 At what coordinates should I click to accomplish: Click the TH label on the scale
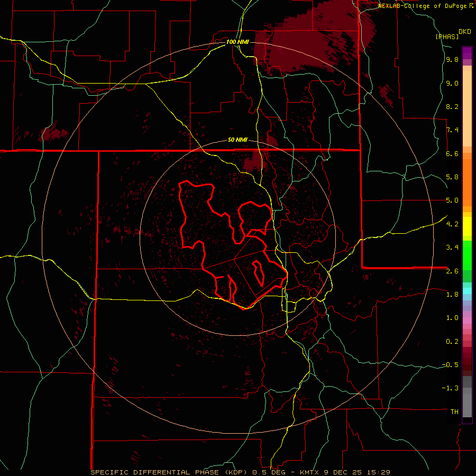click(454, 412)
